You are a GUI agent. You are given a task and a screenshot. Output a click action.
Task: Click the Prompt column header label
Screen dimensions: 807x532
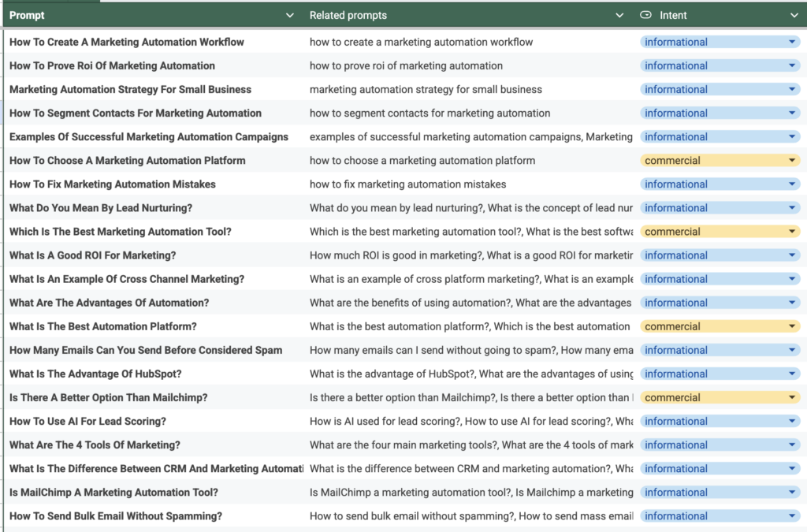[x=27, y=15]
